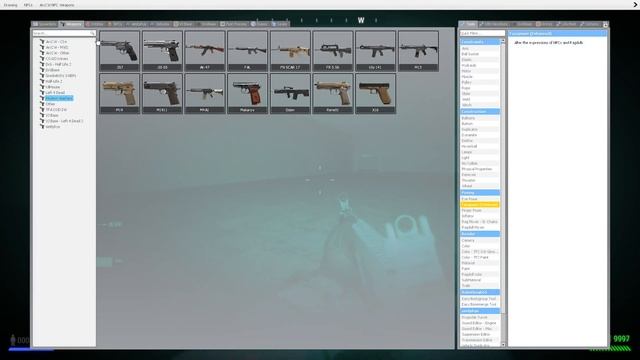Viewport: 640px width, 360px height.
Task: Open the Tools tab in right panel
Action: (468, 24)
